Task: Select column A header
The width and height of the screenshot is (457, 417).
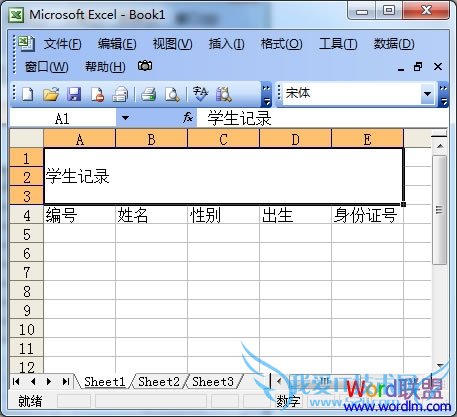Action: tap(79, 139)
